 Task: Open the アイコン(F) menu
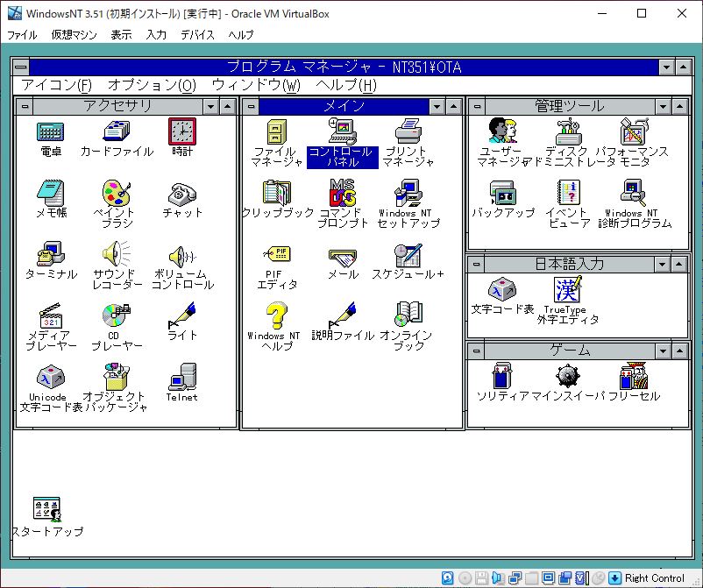point(56,85)
